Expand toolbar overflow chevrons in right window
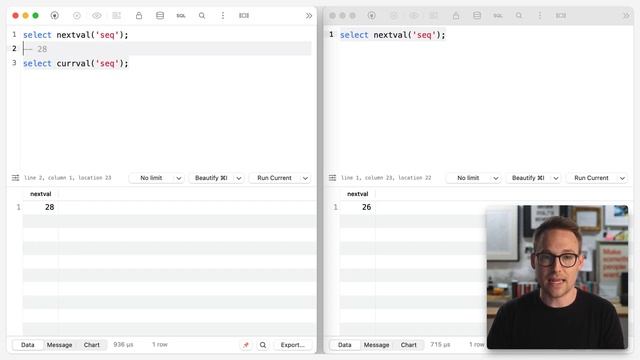The width and height of the screenshot is (640, 360). (x=626, y=16)
